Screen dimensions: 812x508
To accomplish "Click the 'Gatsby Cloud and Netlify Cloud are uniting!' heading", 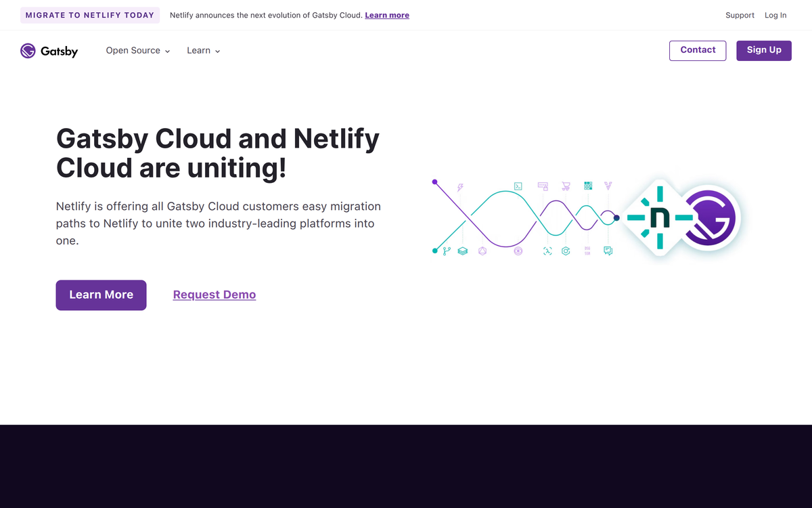I will coord(218,153).
